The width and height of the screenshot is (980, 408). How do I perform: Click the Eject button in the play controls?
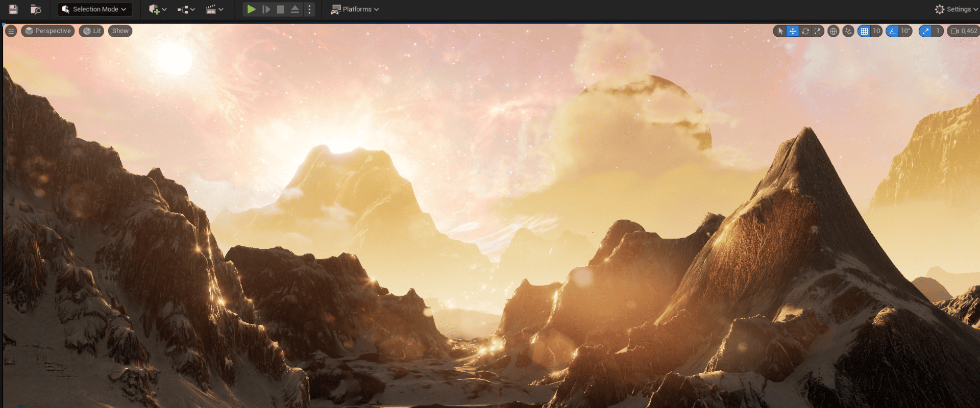tap(295, 9)
